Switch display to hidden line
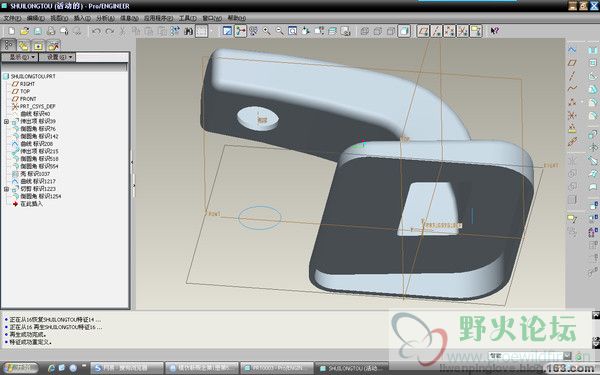 pyautogui.click(x=378, y=31)
